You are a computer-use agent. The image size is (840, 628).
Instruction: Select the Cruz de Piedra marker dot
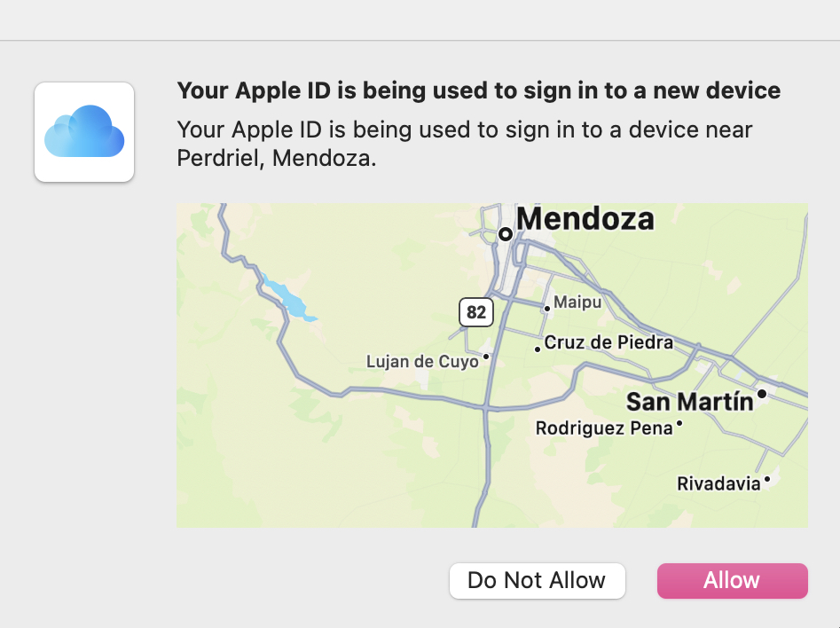(538, 349)
